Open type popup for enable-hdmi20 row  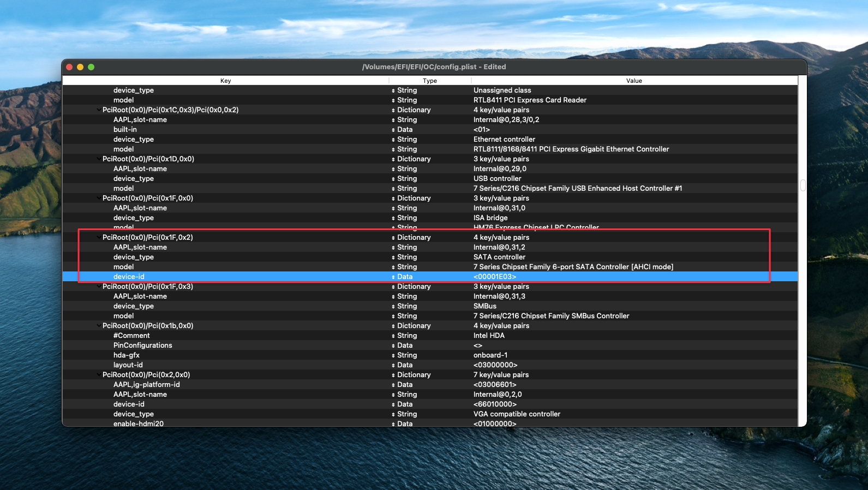click(x=393, y=424)
